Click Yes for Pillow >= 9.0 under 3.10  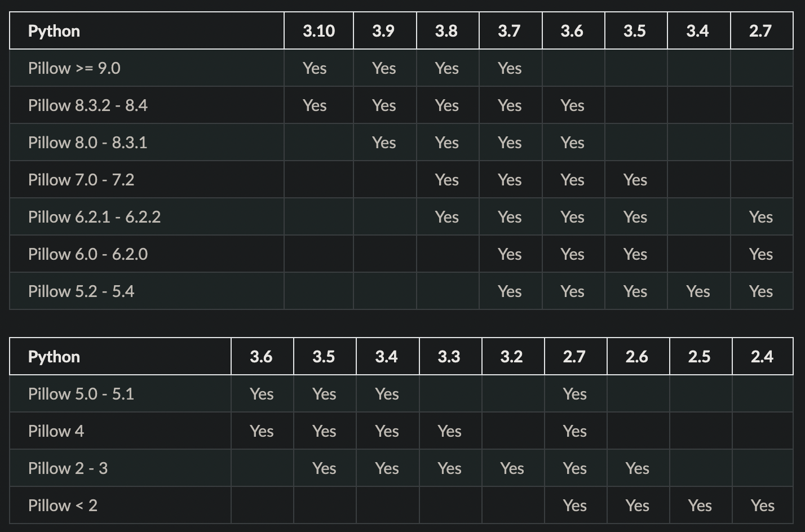[x=315, y=68]
